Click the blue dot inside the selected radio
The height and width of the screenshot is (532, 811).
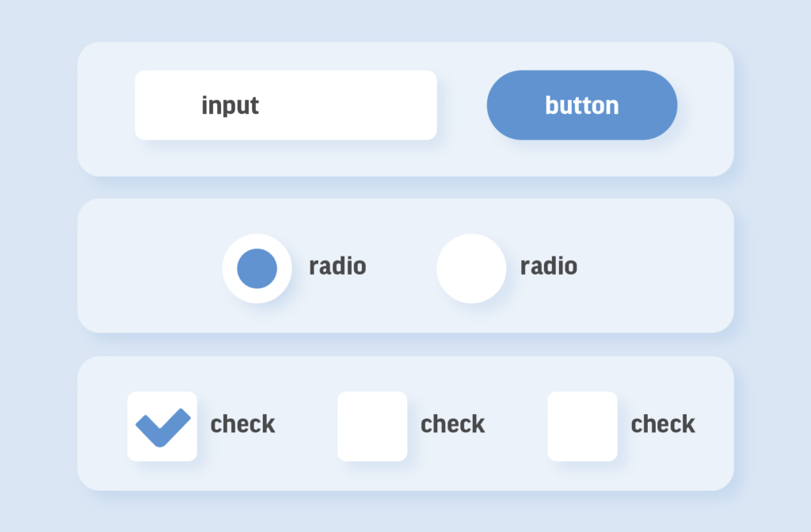[x=257, y=268]
